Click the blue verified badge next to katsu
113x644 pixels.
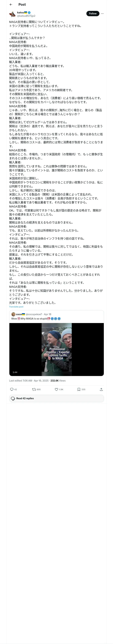click(29, 13)
